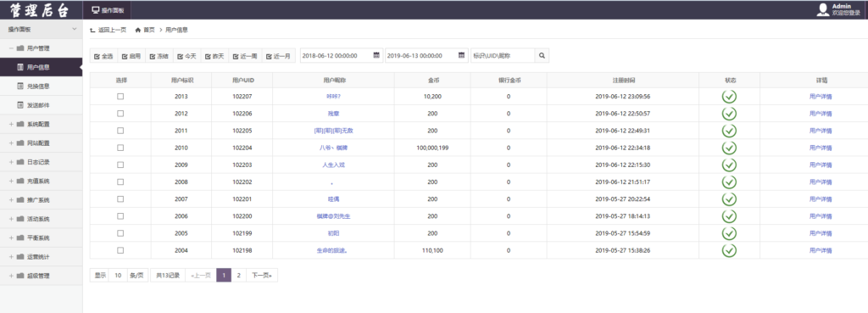Open calendar icon for end date field
The width and height of the screenshot is (868, 313).
coord(462,55)
